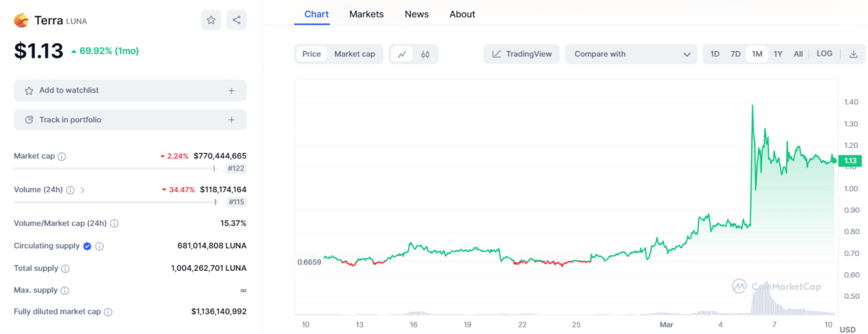Screen dimensions: 868x334
Task: Click circulating supply 681,014,808 LUNA
Action: tap(212, 246)
